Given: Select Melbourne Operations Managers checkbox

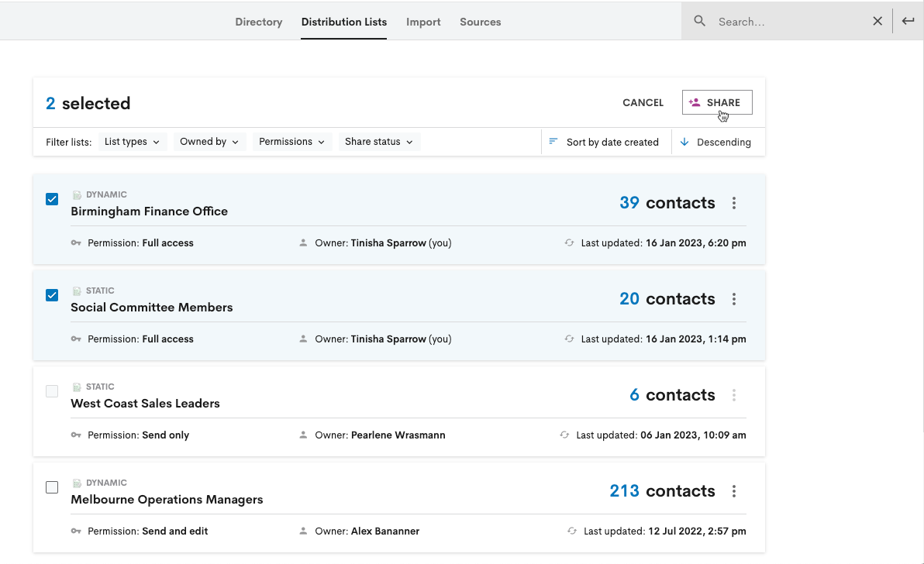Looking at the screenshot, I should [52, 487].
